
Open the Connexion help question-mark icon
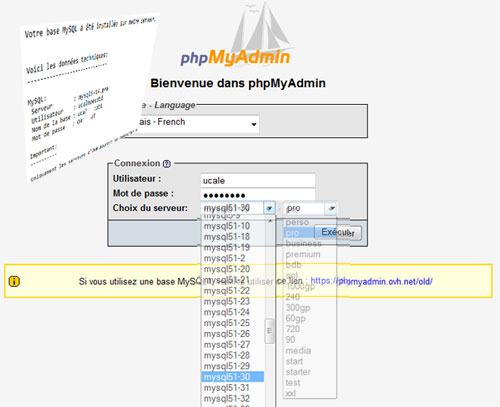tap(167, 164)
